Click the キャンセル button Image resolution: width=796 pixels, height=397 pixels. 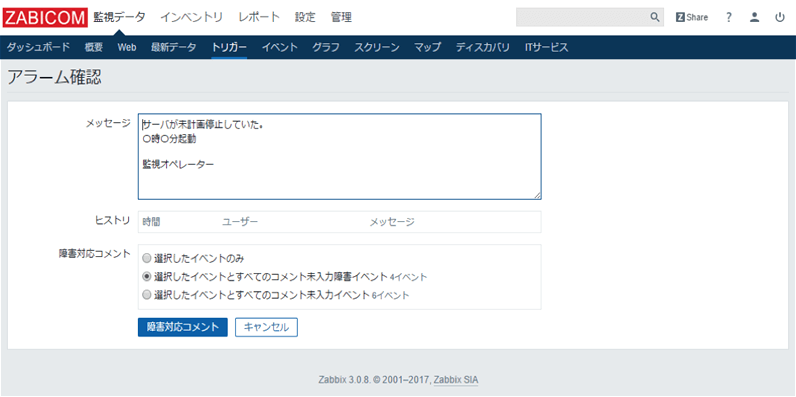pos(267,327)
